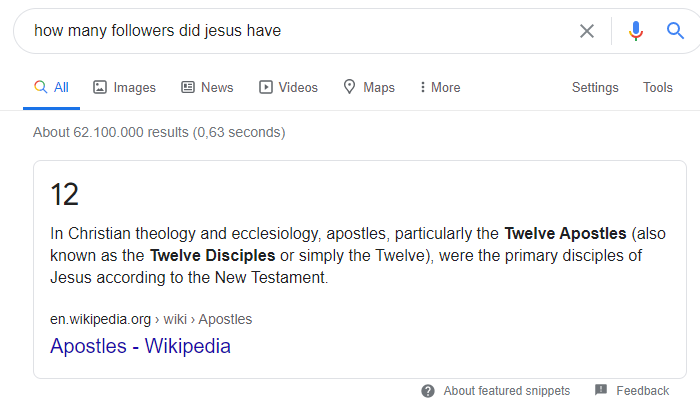Click the Videos tab play icon

coord(266,87)
